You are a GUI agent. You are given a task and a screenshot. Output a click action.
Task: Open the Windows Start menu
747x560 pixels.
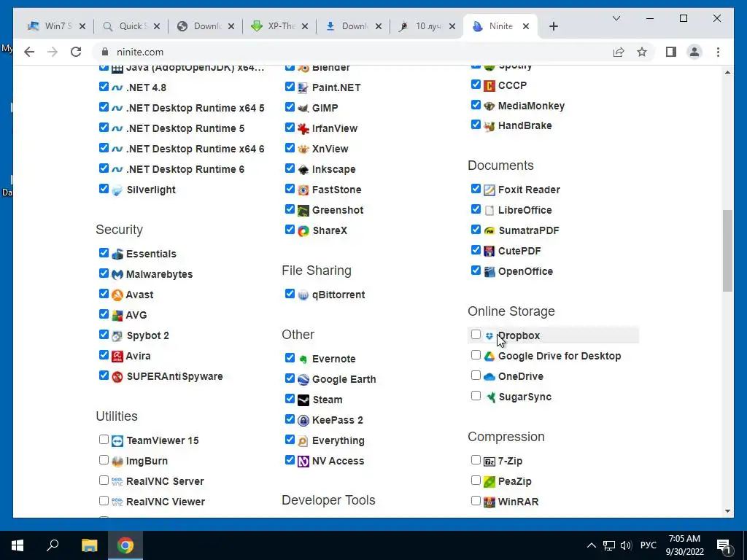click(18, 545)
